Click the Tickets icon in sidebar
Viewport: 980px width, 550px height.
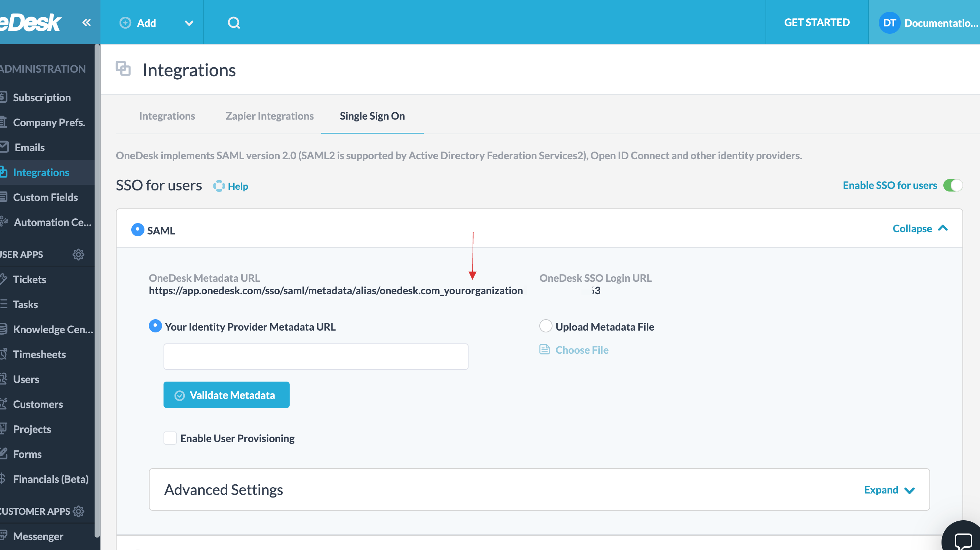(3, 279)
